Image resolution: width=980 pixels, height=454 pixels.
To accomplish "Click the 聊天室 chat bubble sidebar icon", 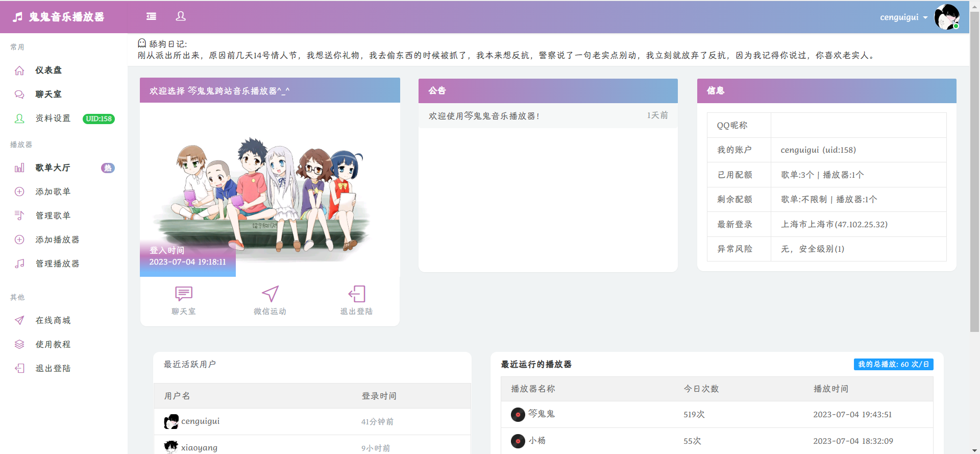I will (19, 94).
